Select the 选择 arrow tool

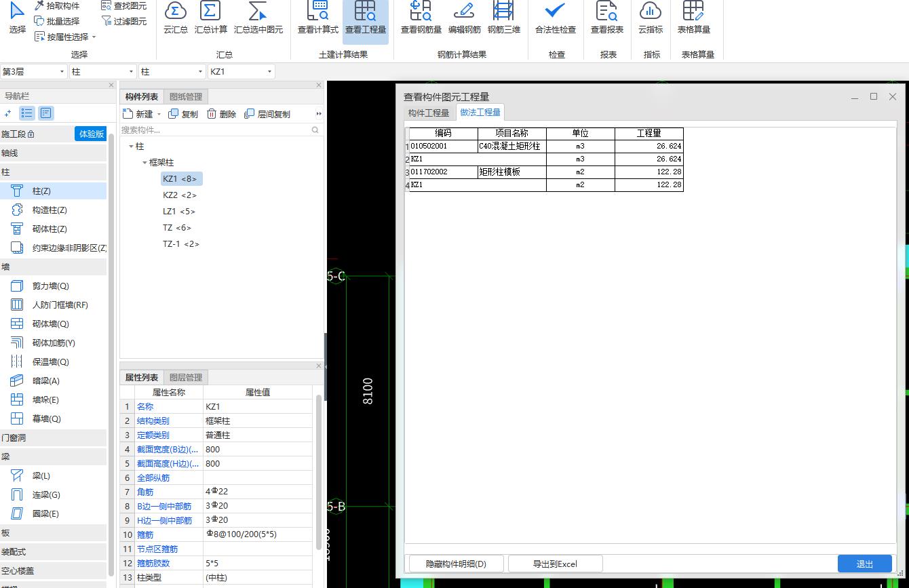[18, 18]
